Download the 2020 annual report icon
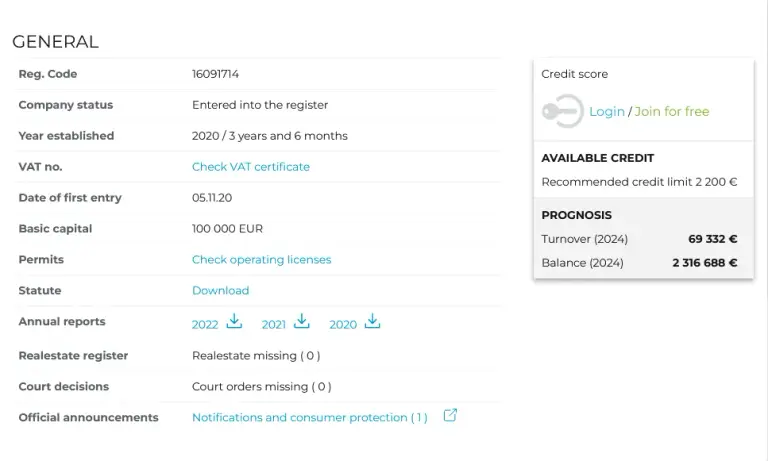 (372, 321)
